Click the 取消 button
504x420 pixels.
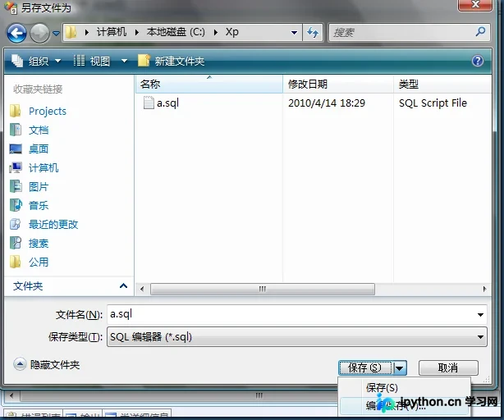pyautogui.click(x=448, y=367)
